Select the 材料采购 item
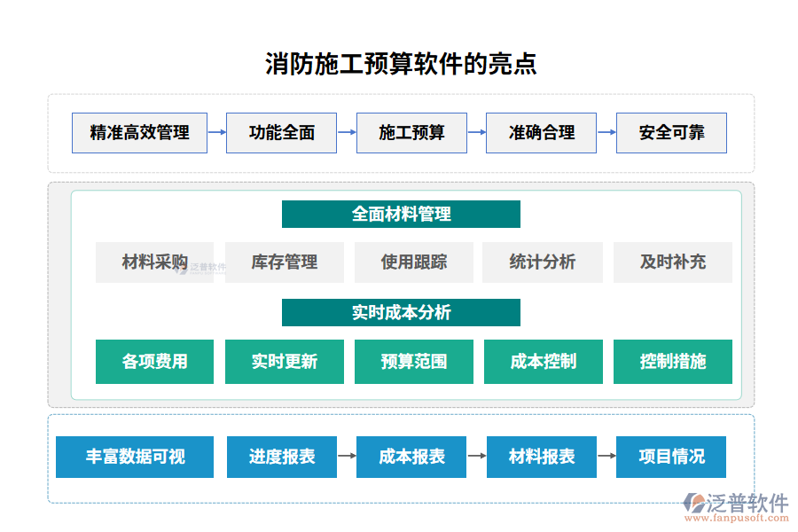 (x=154, y=262)
